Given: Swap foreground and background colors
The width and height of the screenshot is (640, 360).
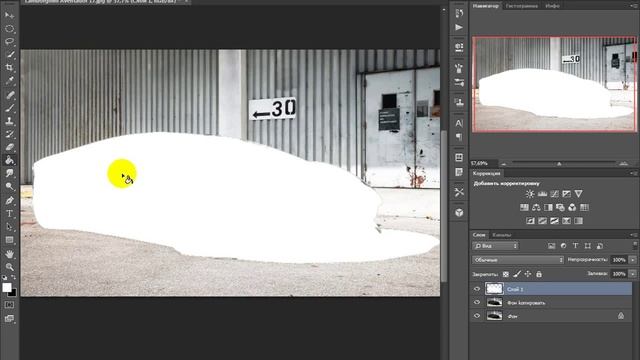Looking at the screenshot, I should (x=13, y=278).
